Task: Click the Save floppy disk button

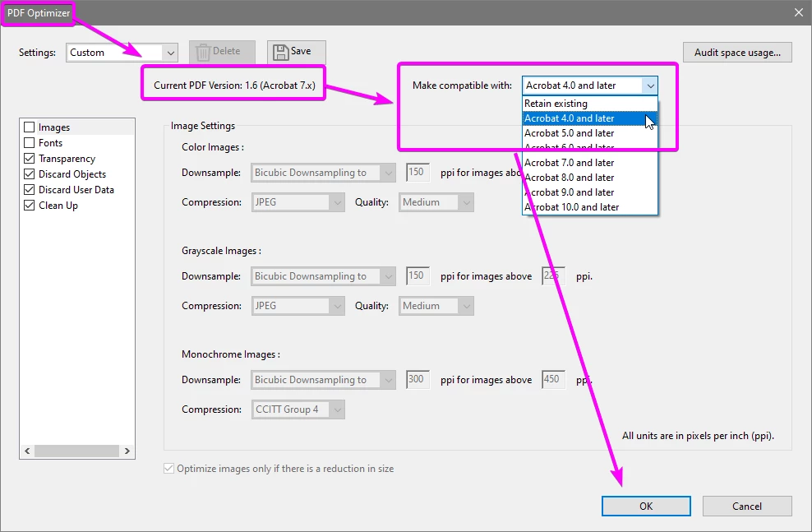Action: point(296,52)
